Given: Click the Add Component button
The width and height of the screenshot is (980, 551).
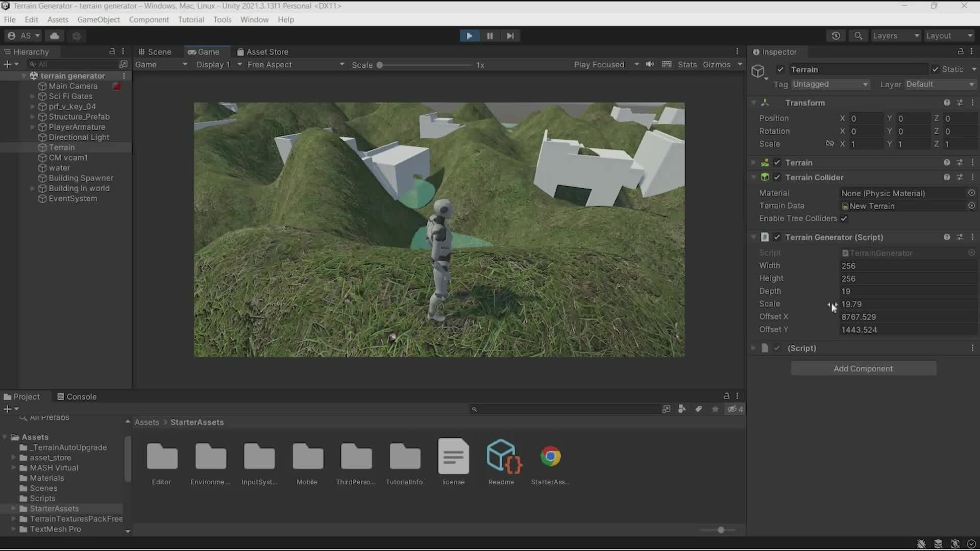Looking at the screenshot, I should [x=864, y=368].
